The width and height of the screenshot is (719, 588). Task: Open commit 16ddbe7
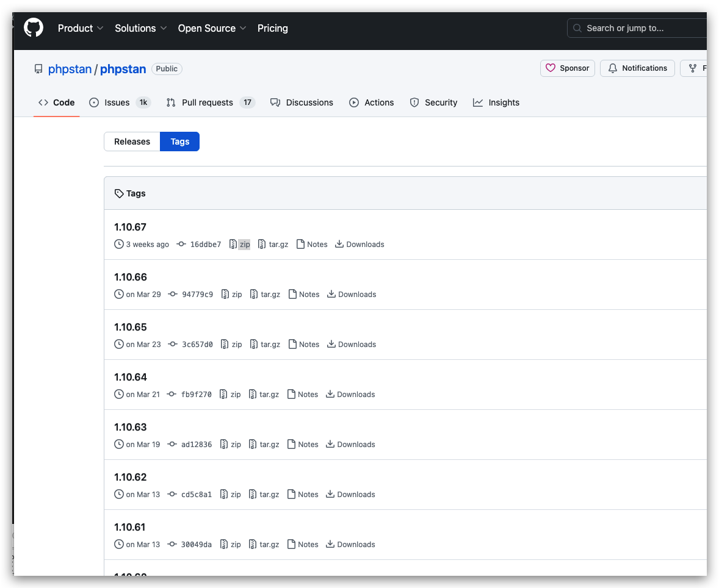coord(199,244)
